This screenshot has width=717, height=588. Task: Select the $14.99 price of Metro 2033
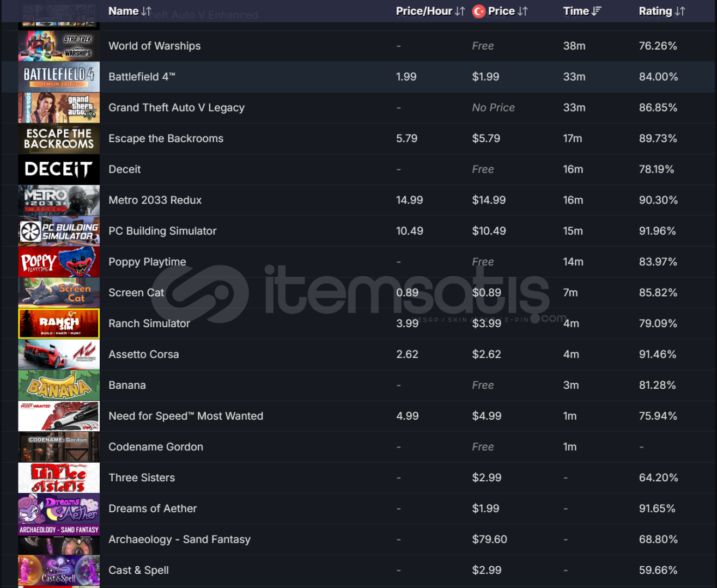click(x=489, y=200)
